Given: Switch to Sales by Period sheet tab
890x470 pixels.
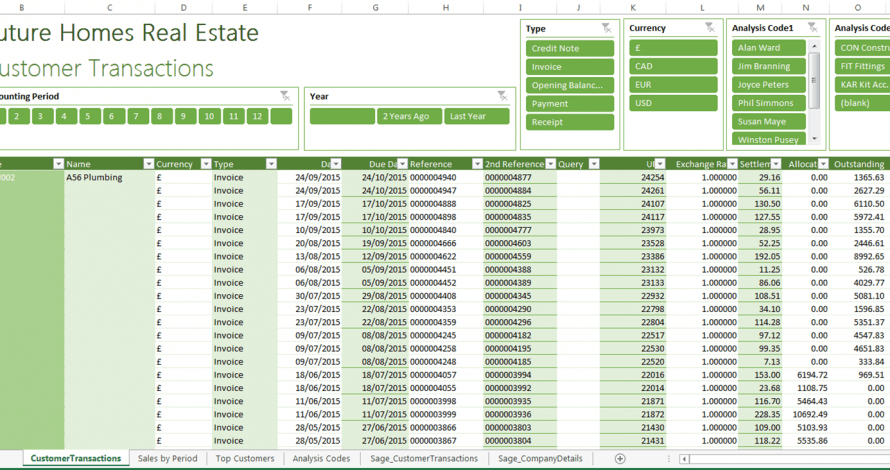Looking at the screenshot, I should [167, 459].
